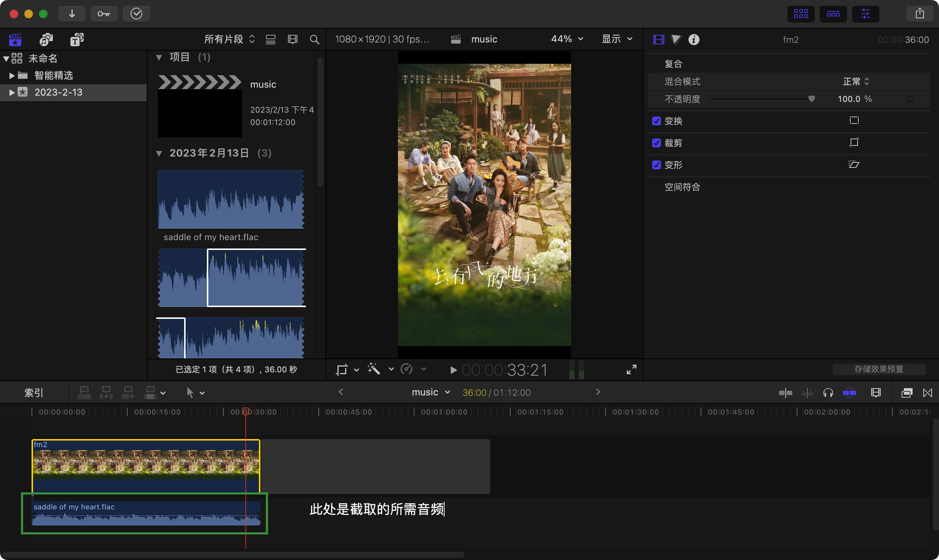Open the select arrow tool popup
The width and height of the screenshot is (939, 560).
pyautogui.click(x=196, y=393)
